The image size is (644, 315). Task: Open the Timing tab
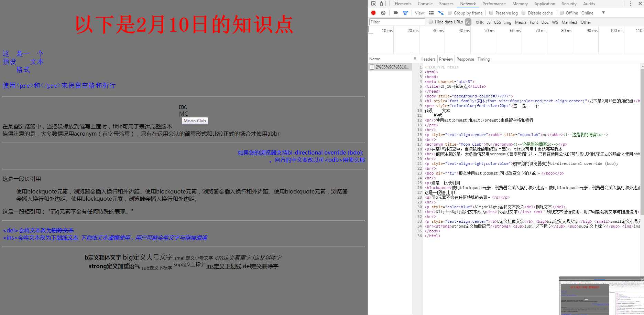click(x=483, y=59)
